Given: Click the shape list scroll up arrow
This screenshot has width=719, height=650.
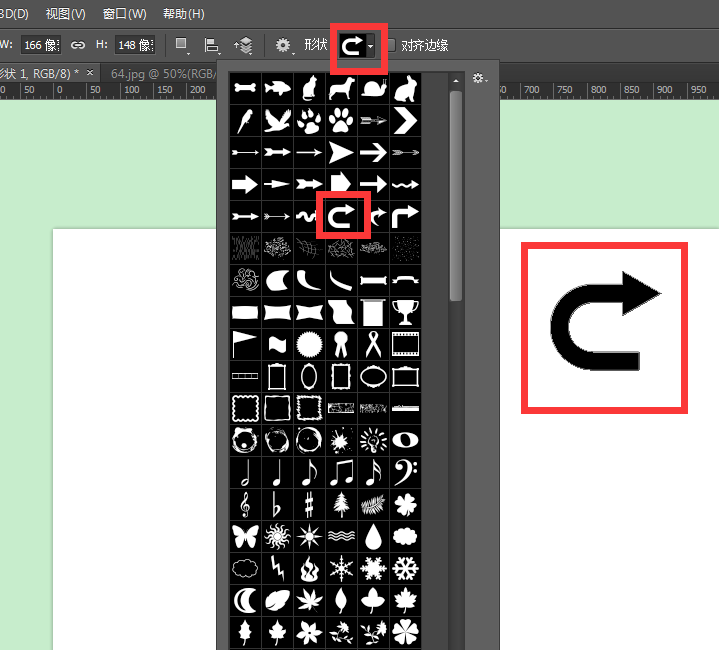Looking at the screenshot, I should (456, 81).
